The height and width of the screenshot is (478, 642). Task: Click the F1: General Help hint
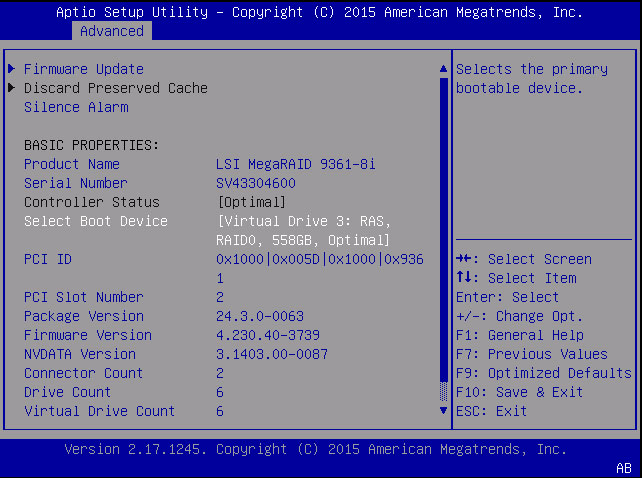[x=520, y=335]
